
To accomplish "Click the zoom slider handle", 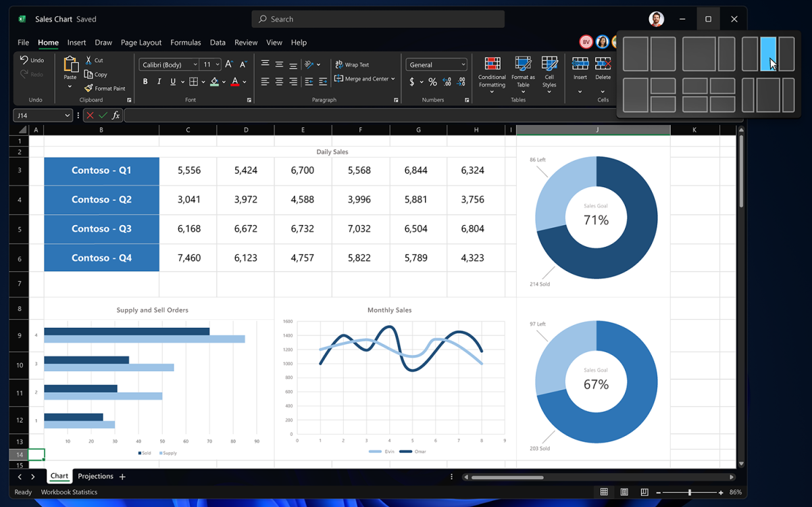I will [x=690, y=492].
